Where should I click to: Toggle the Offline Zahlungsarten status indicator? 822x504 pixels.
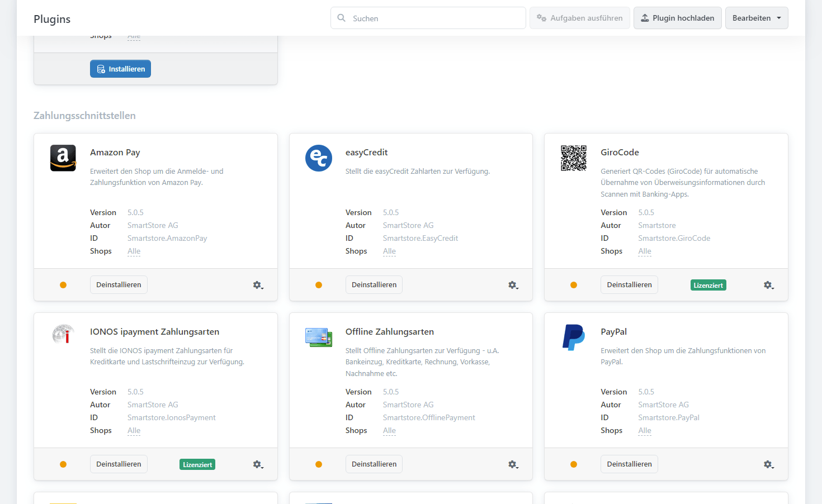click(x=319, y=464)
